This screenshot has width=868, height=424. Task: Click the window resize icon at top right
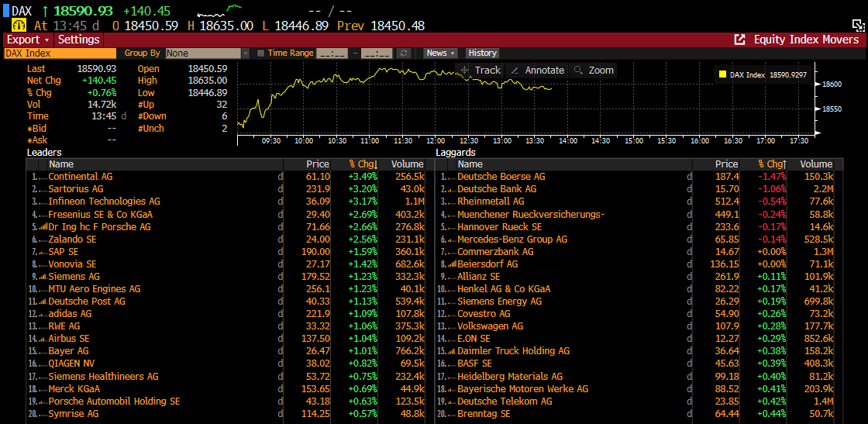tap(858, 26)
